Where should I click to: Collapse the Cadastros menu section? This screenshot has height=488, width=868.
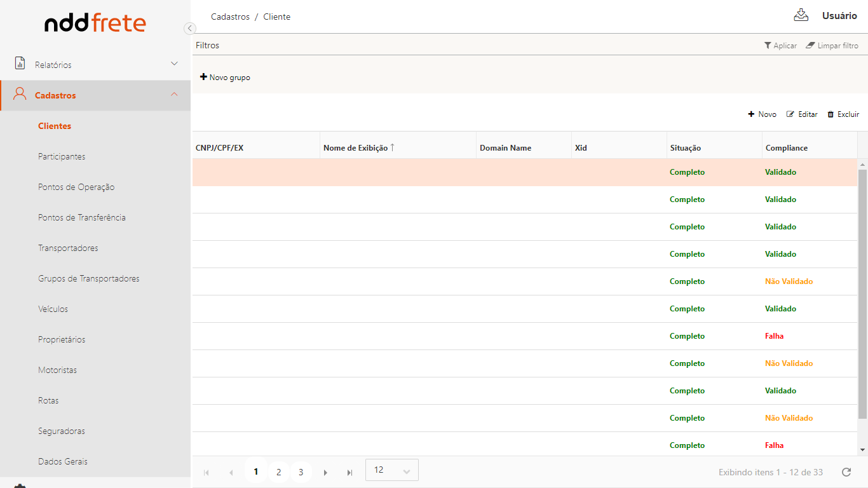point(174,95)
